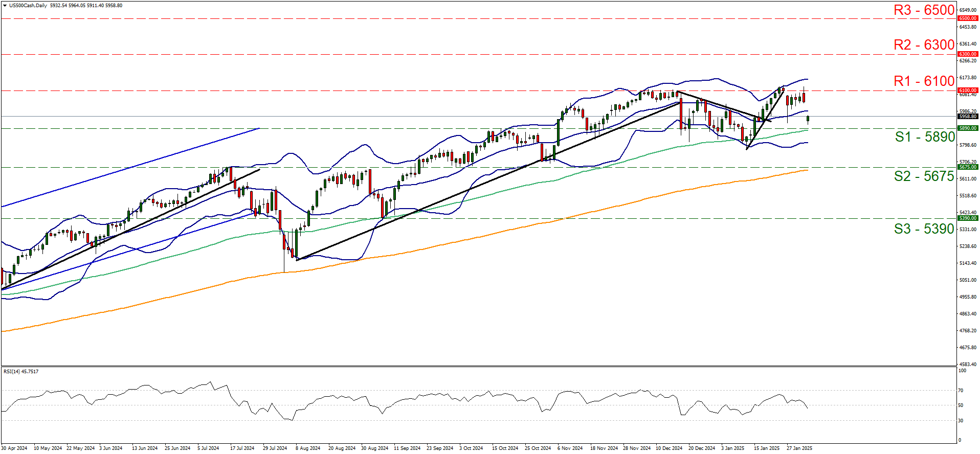This screenshot has width=980, height=454.
Task: Click the RSI 70 level axis label
Action: click(x=961, y=391)
